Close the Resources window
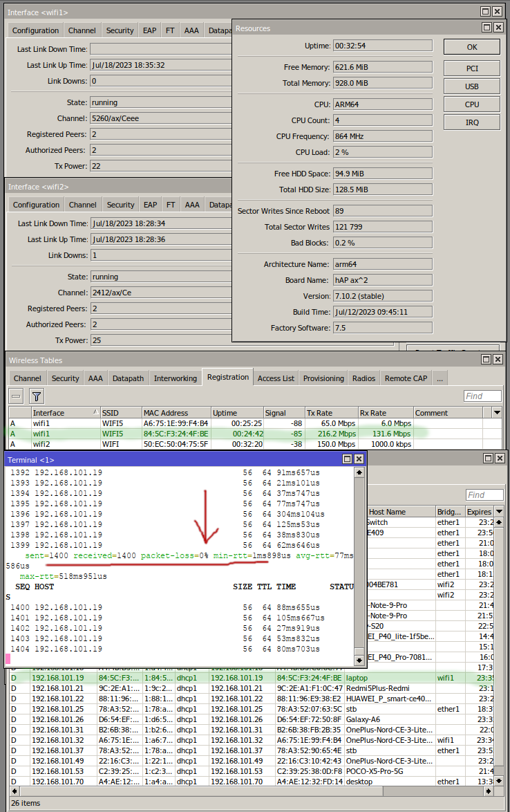Viewport: 510px width, 812px height. [x=498, y=27]
